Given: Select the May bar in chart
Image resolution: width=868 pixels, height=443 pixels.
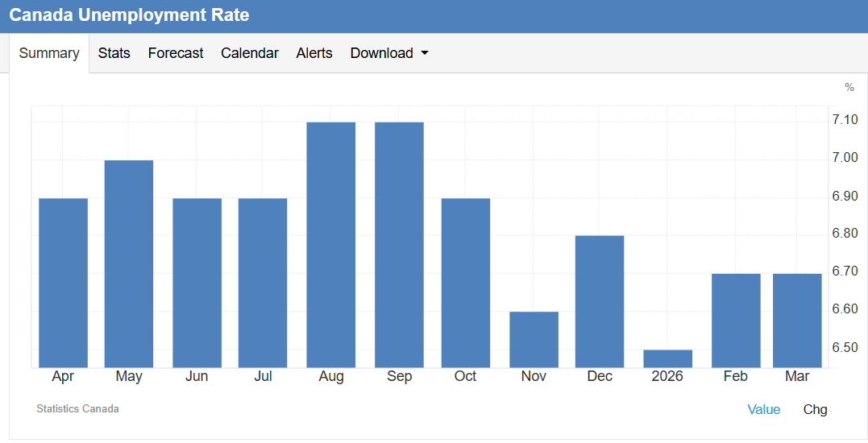Looking at the screenshot, I should click(129, 264).
